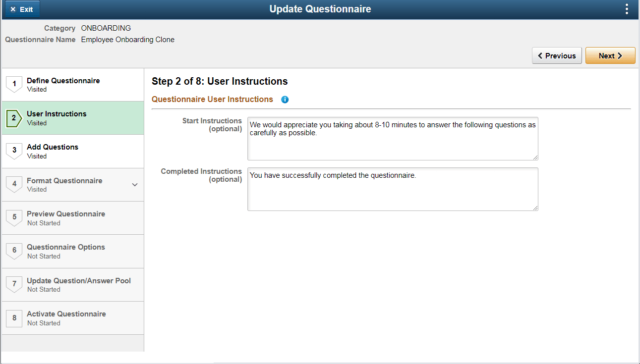Click the Next button
640x364 pixels.
(610, 55)
